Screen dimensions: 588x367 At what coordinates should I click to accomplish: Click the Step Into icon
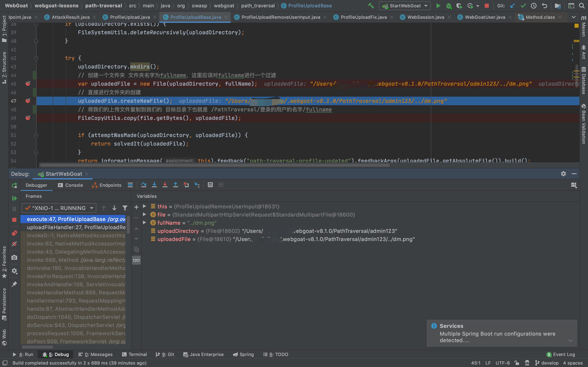154,185
